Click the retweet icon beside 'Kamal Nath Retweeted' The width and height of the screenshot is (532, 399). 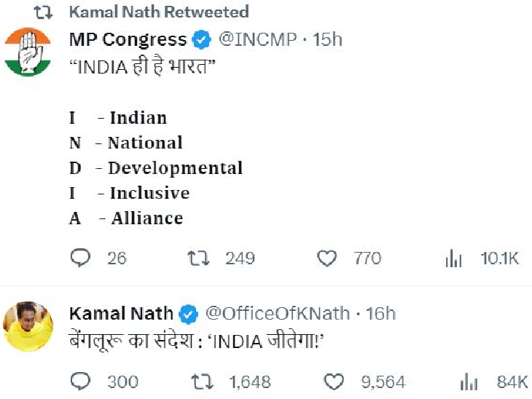click(43, 12)
